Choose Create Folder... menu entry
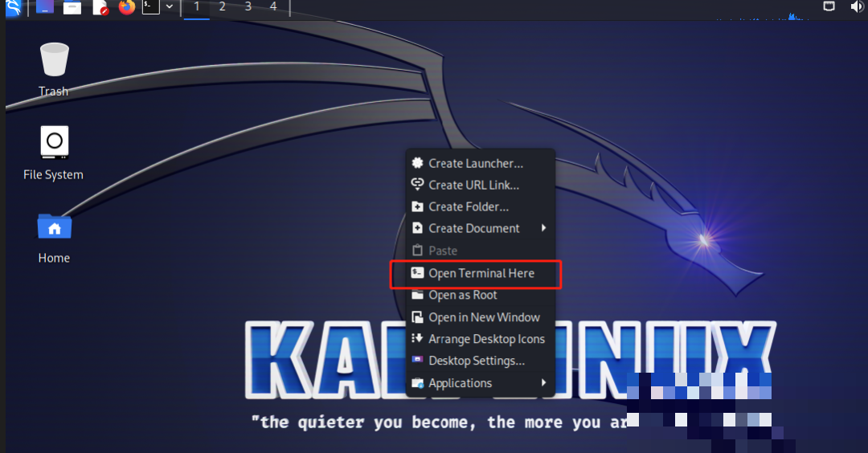The width and height of the screenshot is (868, 453). point(481,207)
